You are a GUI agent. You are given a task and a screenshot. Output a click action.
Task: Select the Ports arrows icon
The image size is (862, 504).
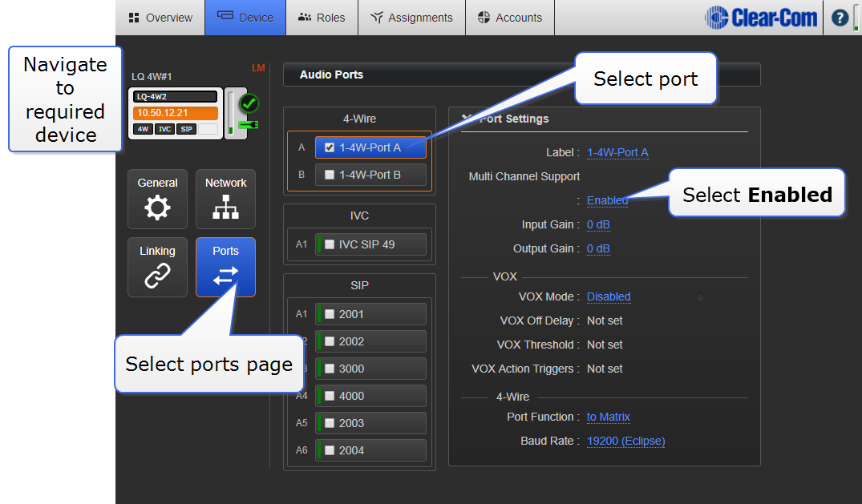pos(225,275)
